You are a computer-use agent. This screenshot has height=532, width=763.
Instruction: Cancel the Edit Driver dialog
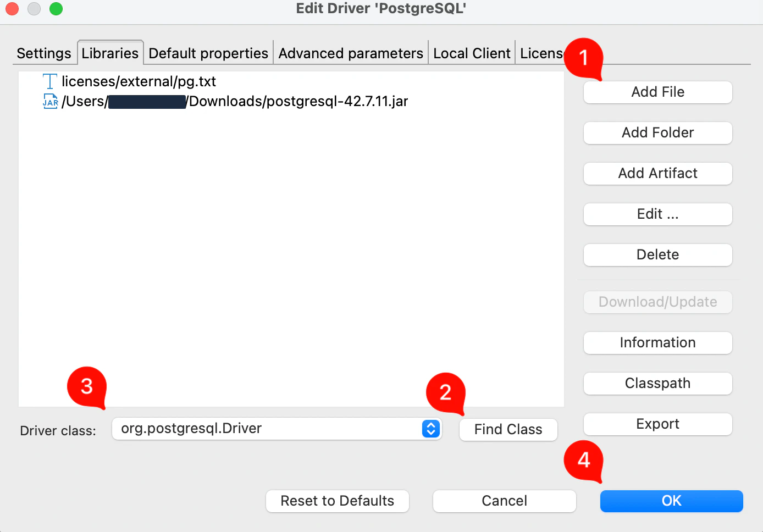click(505, 501)
